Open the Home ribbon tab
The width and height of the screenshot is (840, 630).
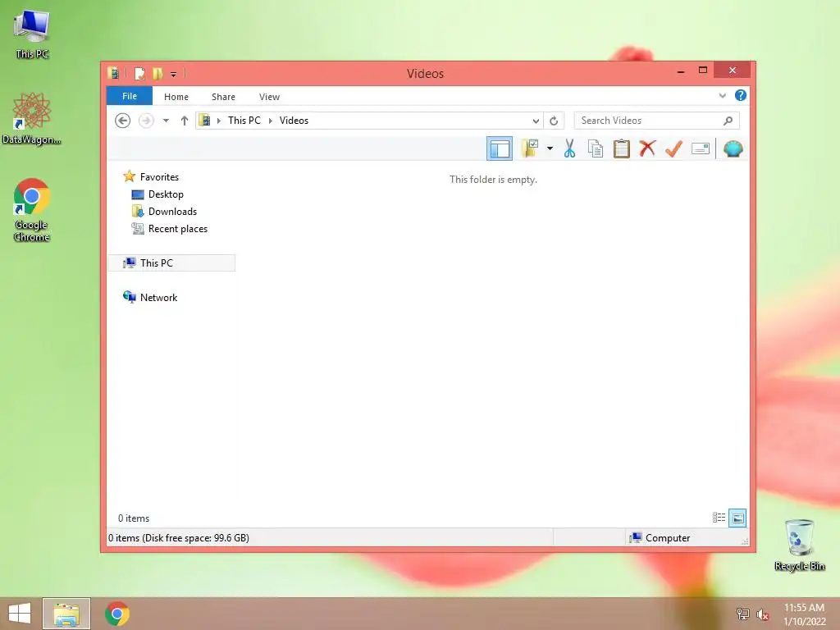tap(176, 97)
